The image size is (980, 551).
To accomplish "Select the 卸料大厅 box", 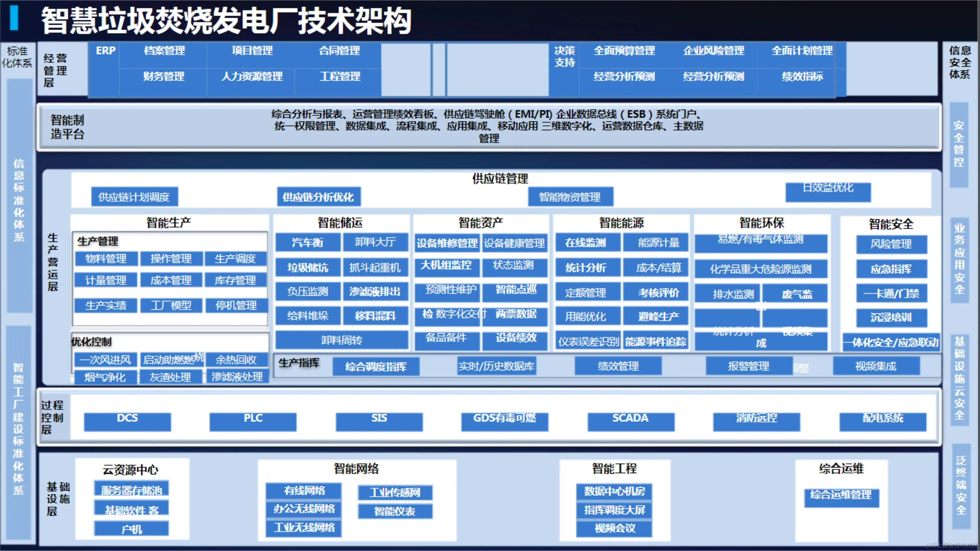I will (x=376, y=242).
